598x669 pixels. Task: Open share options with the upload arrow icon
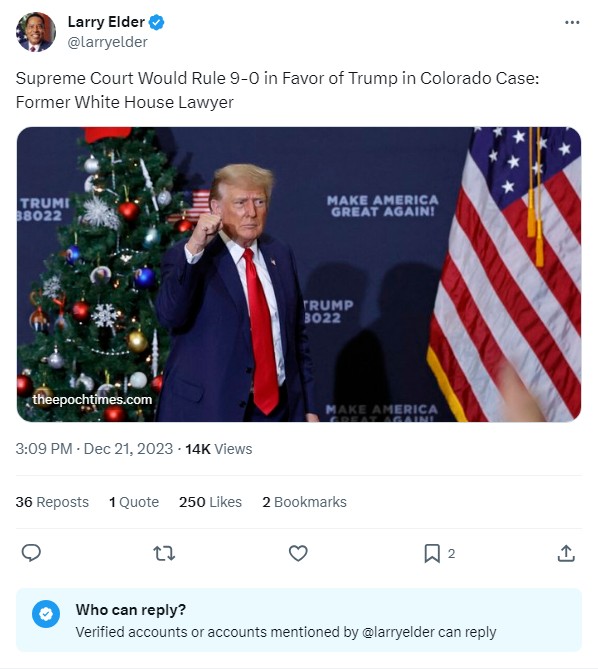point(566,553)
